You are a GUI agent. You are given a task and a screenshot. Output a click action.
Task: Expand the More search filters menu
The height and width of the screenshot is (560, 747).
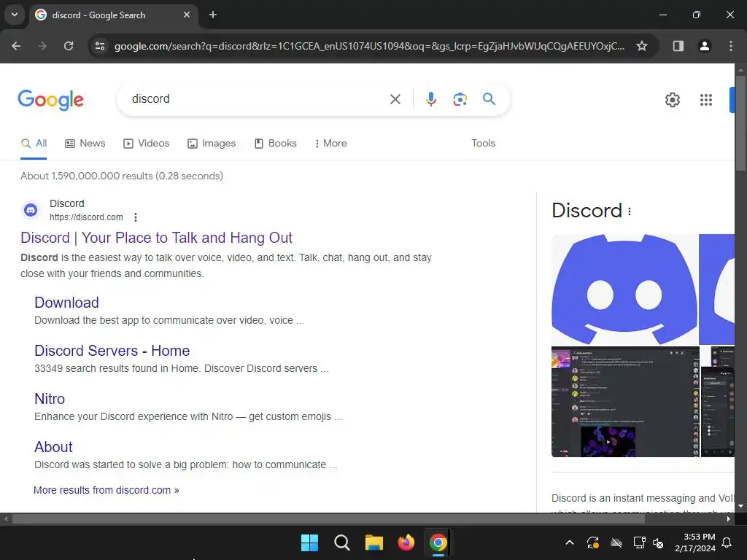[330, 144]
